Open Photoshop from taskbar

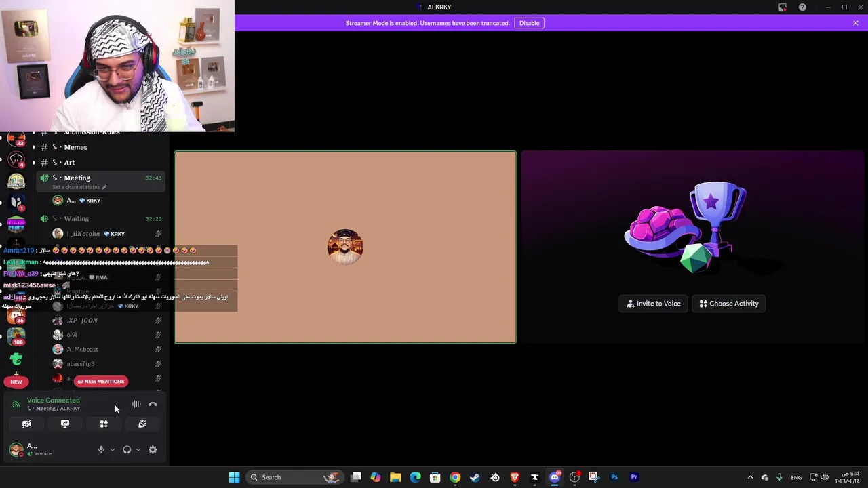pyautogui.click(x=614, y=477)
